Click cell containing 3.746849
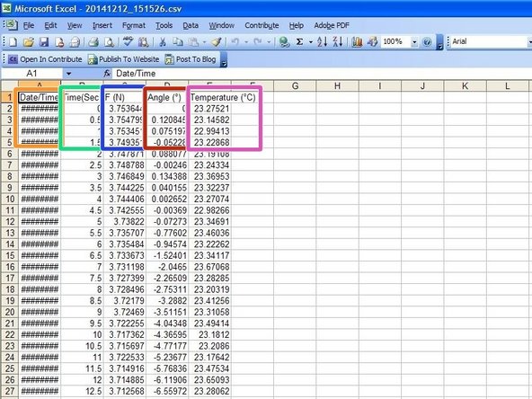This screenshot has width=532, height=399. pyautogui.click(x=125, y=176)
